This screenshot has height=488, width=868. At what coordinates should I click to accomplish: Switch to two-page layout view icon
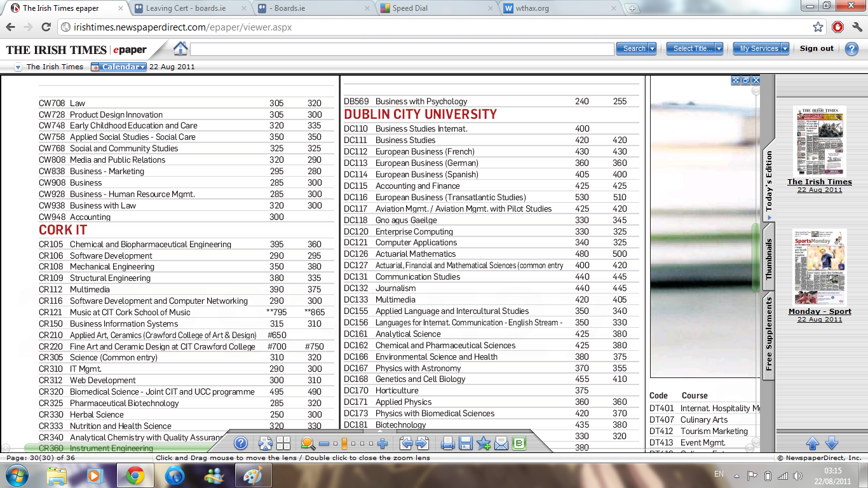coord(283,444)
